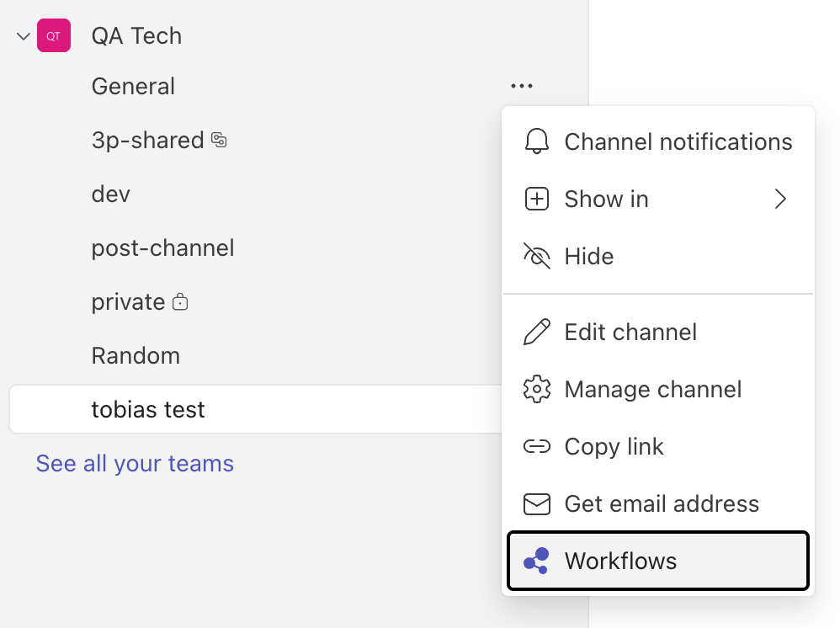Screen dimensions: 840x628
Task: Collapse the QA Tech team with its chevron
Action: pos(22,35)
